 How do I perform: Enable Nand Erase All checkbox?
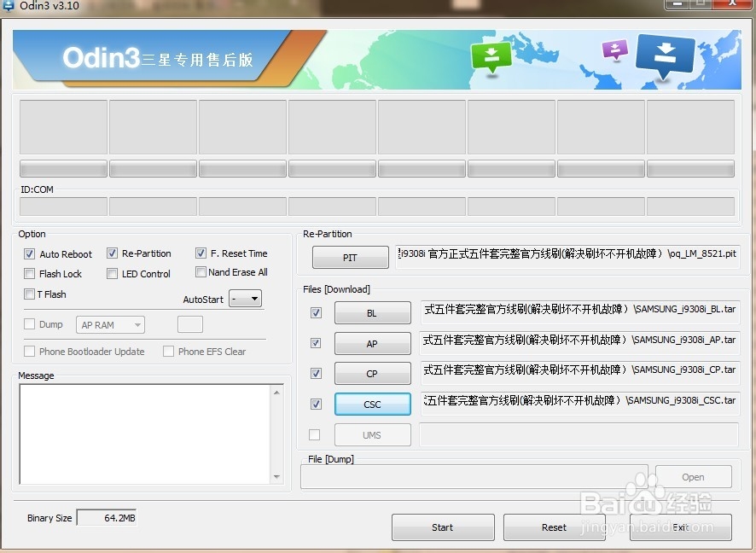click(x=201, y=272)
